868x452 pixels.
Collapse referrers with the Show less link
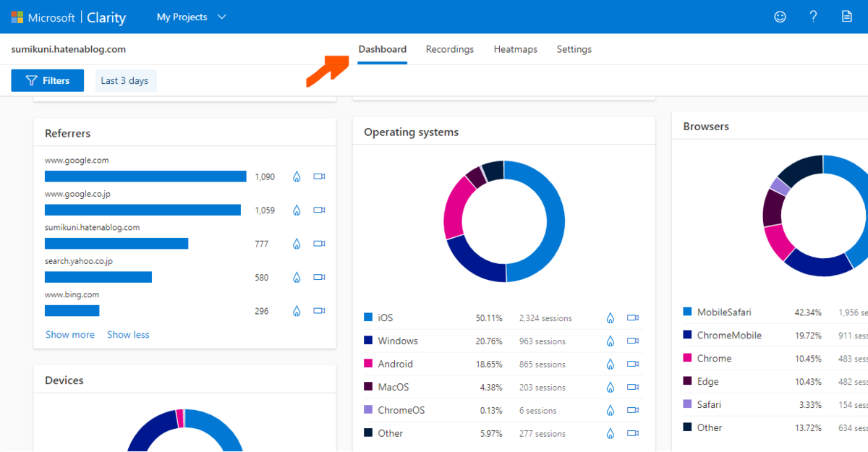click(128, 334)
